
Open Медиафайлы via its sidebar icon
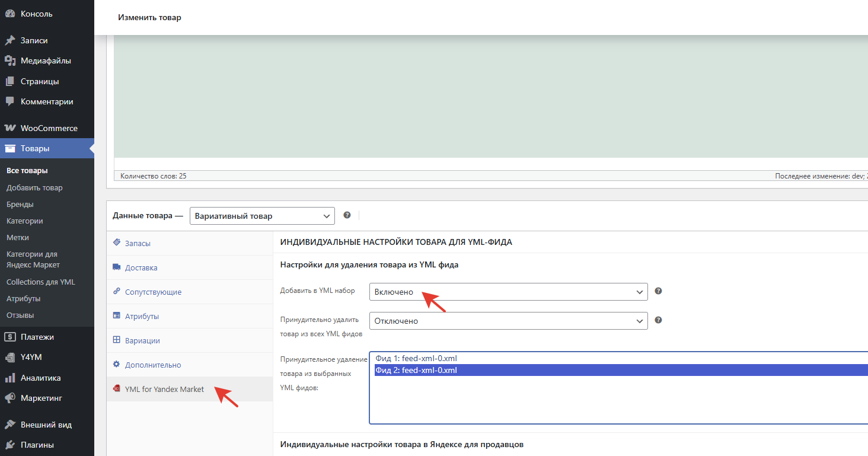(x=9, y=61)
